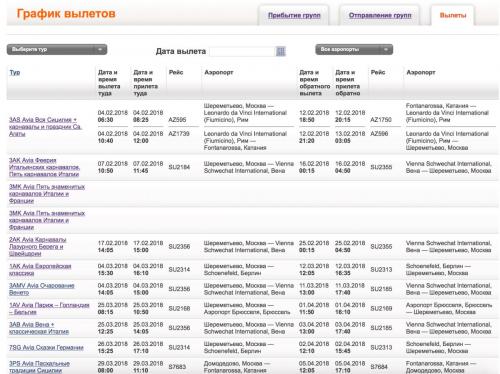Click return flight 'S7684' cell
The height and width of the screenshot is (374, 500).
(x=379, y=367)
